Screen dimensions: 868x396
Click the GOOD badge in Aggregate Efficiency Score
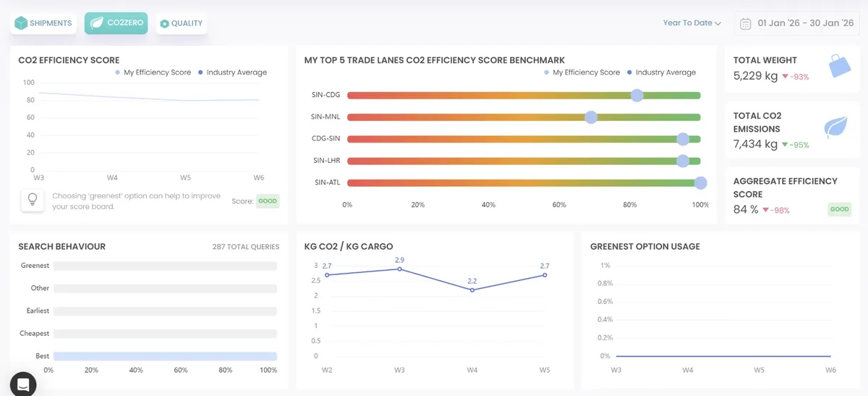[839, 209]
